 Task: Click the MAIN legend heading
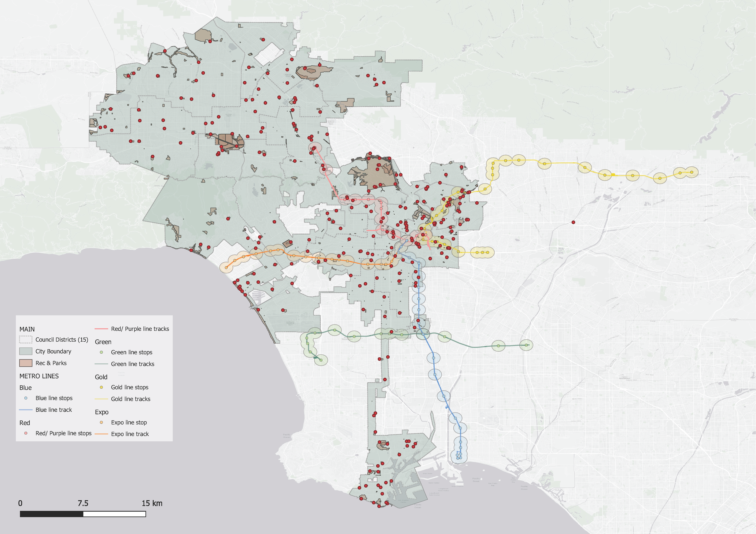(x=27, y=329)
